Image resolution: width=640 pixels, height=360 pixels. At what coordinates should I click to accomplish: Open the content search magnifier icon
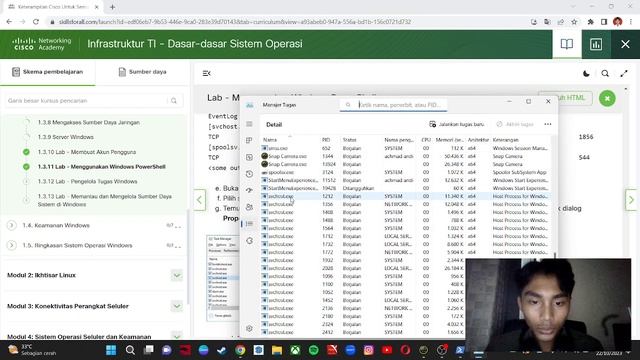605,73
